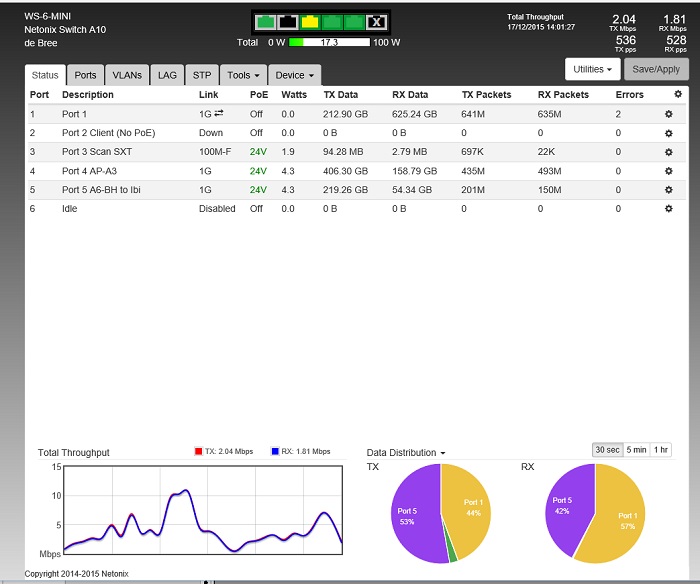Click the '625.24 GB' RX Data cell
Image resolution: width=700 pixels, height=584 pixels.
tap(414, 114)
